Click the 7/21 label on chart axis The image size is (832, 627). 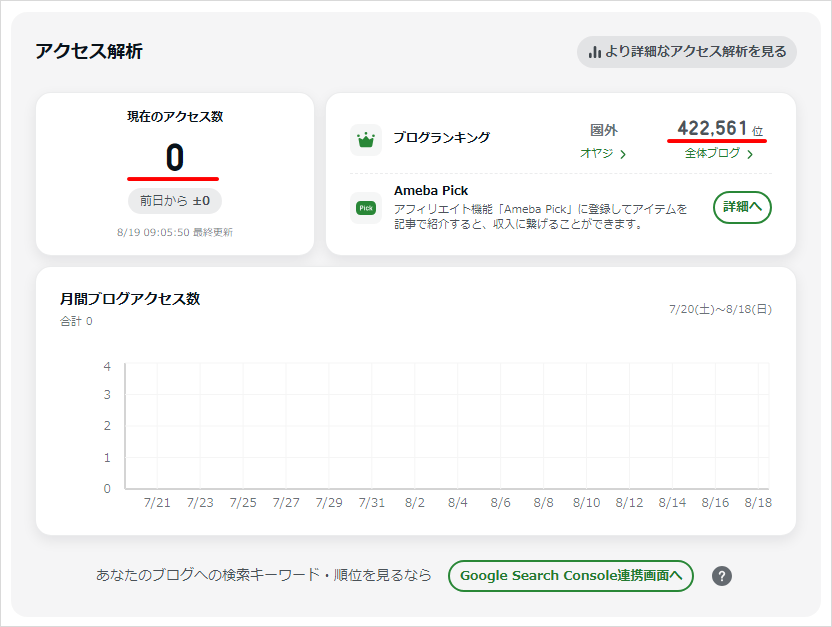[x=157, y=502]
